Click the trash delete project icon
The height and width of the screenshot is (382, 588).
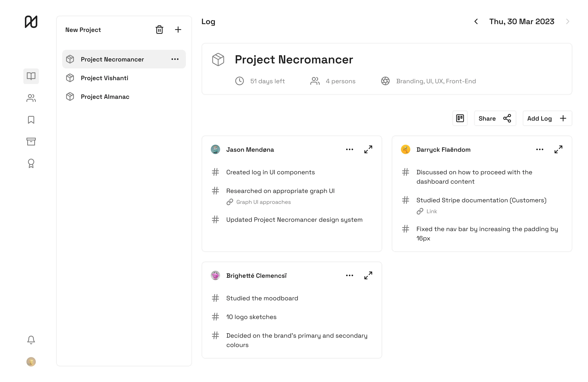tap(159, 30)
